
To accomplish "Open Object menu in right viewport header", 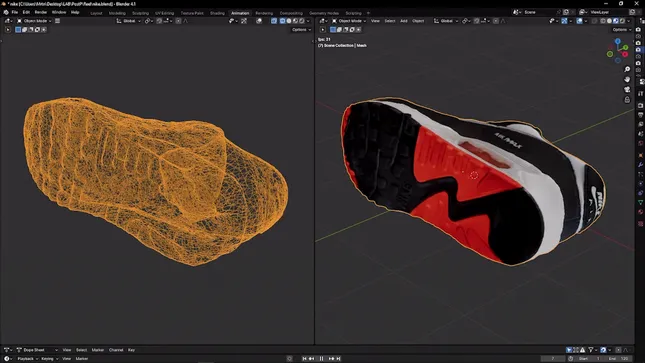I will pos(418,21).
